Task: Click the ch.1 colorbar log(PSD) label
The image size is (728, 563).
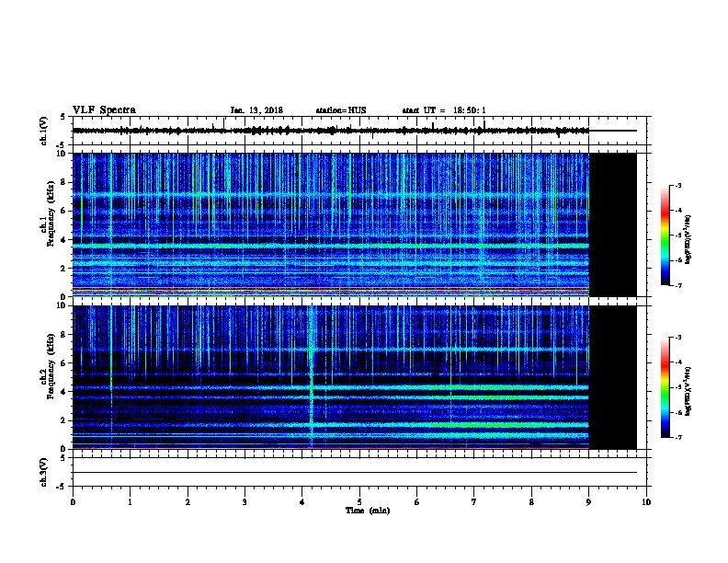Action: tap(688, 239)
